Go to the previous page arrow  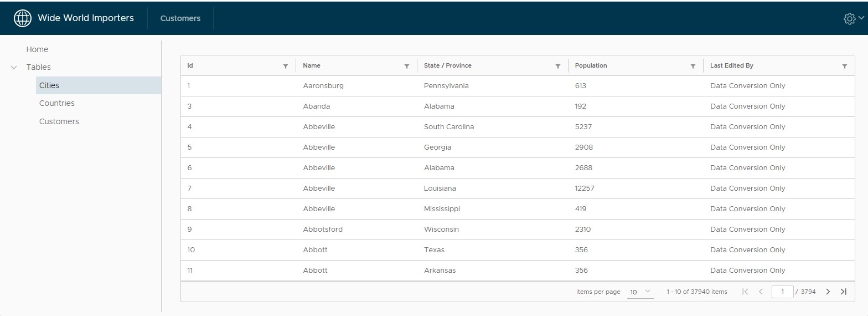click(761, 292)
